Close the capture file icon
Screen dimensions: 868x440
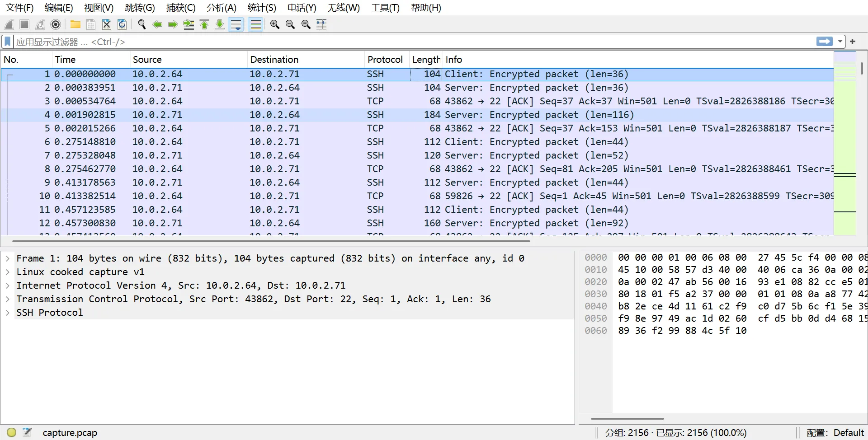point(106,24)
